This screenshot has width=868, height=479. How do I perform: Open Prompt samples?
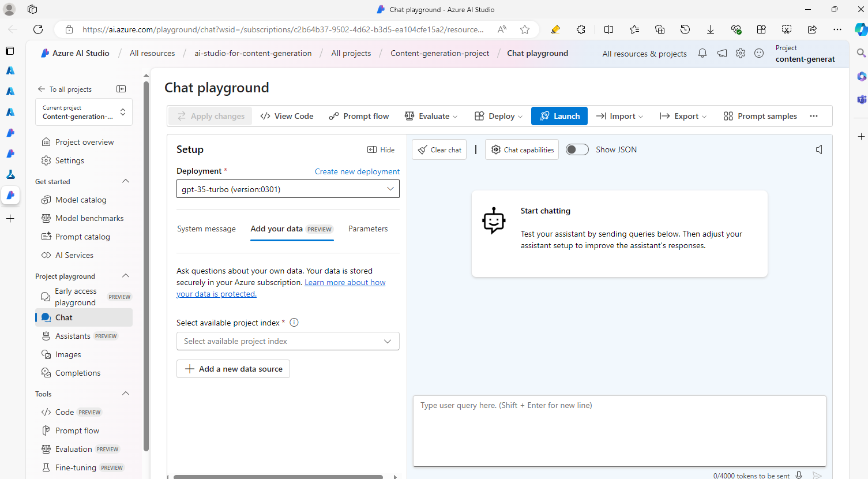point(760,116)
